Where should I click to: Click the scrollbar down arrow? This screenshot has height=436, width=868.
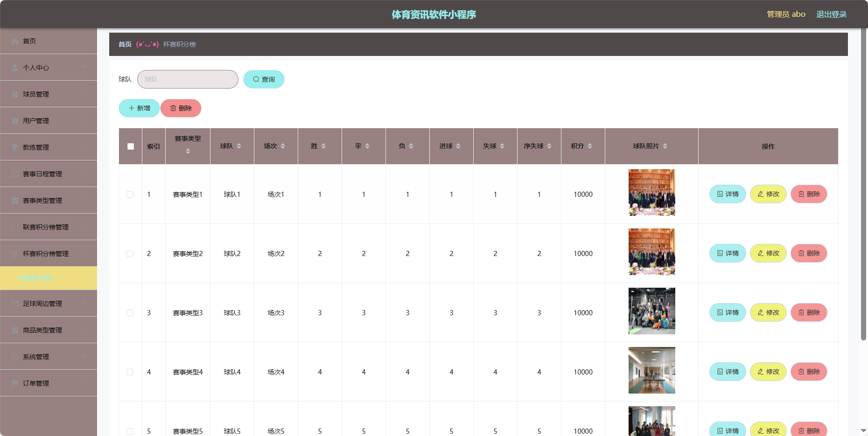(863, 431)
